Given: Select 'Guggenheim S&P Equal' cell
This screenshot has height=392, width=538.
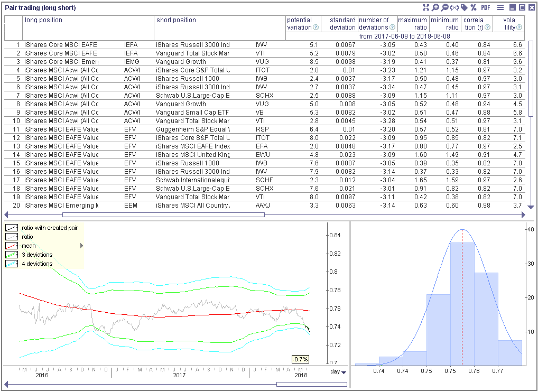Looking at the screenshot, I should (x=193, y=129).
